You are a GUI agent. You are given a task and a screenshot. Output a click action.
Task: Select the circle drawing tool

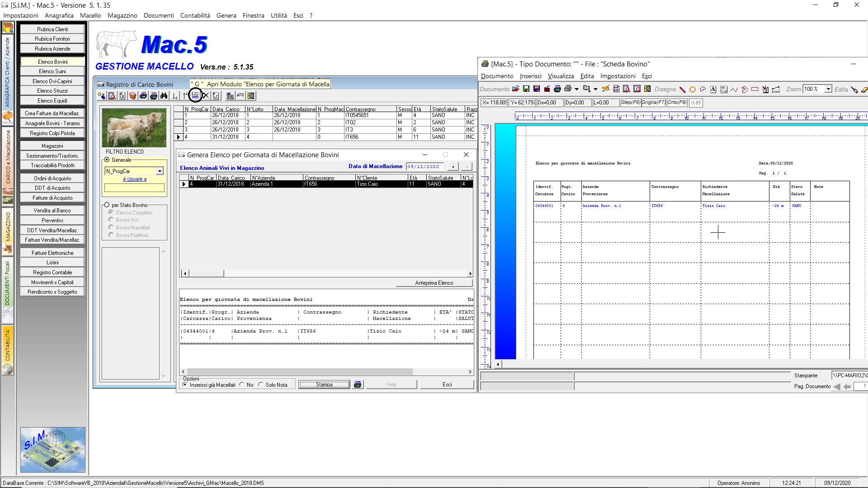693,89
